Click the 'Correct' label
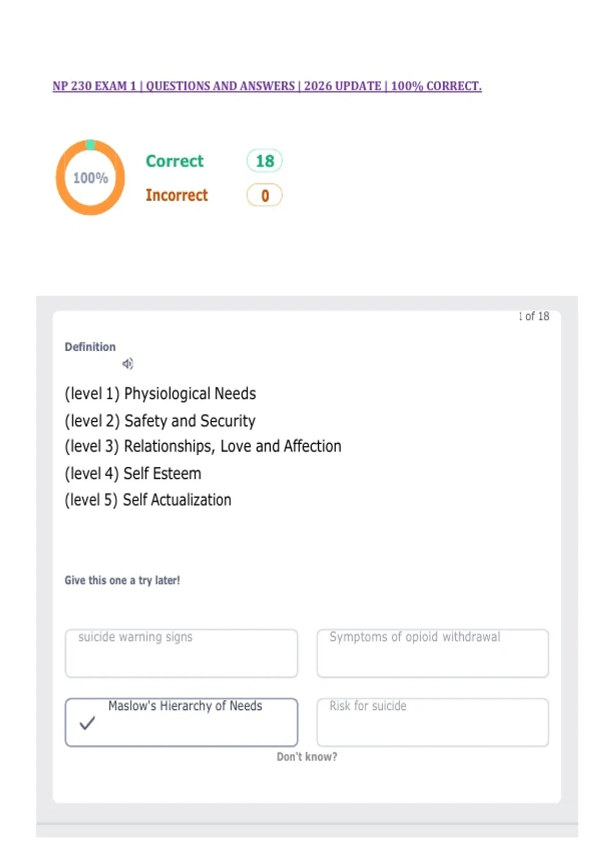The height and width of the screenshot is (868, 613). (x=175, y=161)
